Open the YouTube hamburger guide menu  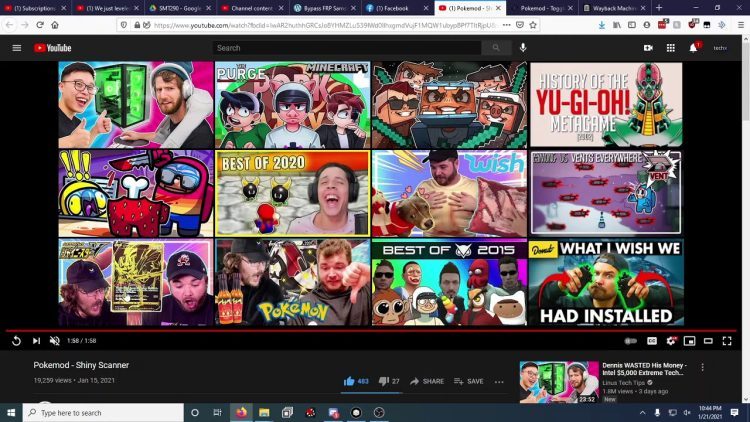(17, 48)
